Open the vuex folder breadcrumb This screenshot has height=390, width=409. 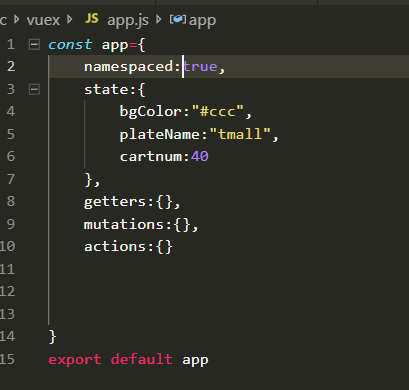(x=43, y=20)
